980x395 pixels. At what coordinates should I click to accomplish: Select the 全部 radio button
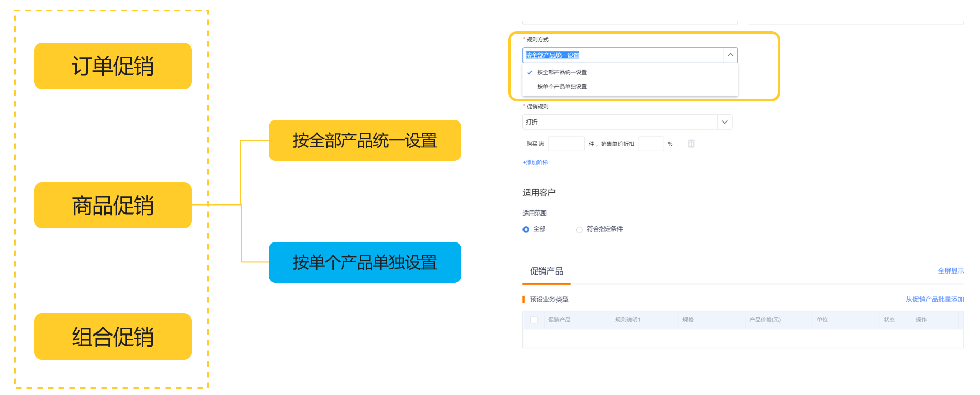[526, 229]
